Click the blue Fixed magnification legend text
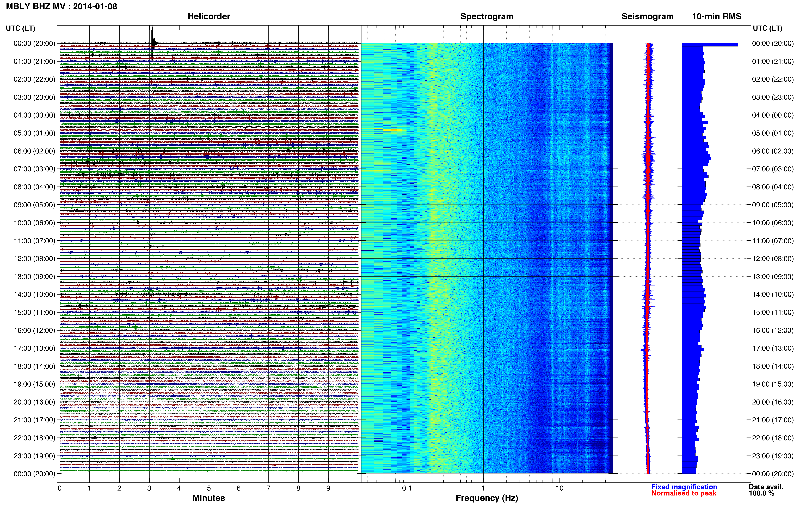812x508 pixels. 684,487
